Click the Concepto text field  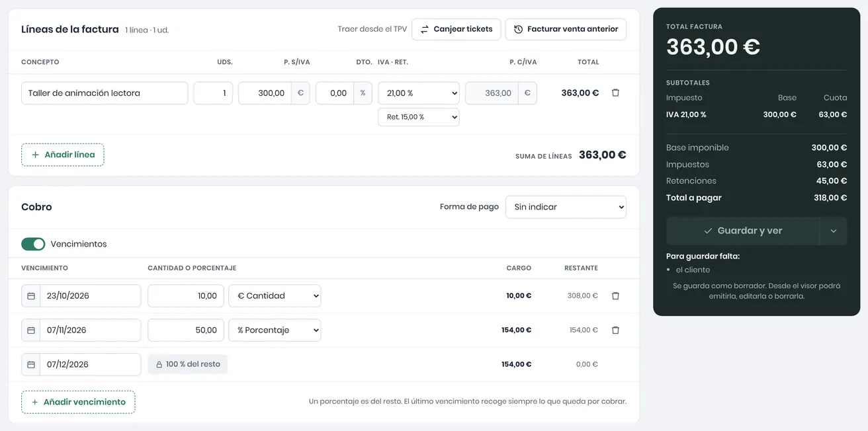click(105, 93)
